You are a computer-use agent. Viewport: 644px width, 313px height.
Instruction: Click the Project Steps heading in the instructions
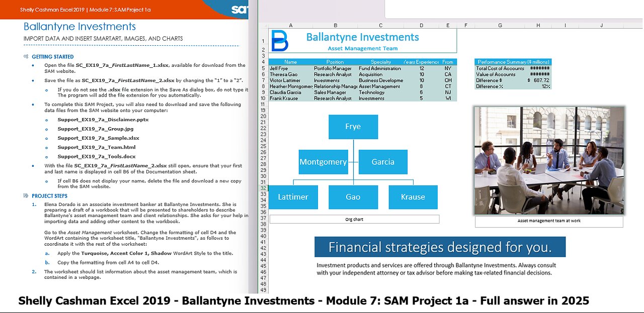tap(49, 196)
